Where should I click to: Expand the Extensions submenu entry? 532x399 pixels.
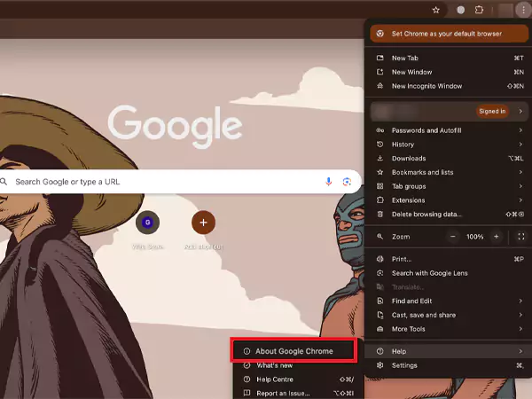pyautogui.click(x=449, y=199)
